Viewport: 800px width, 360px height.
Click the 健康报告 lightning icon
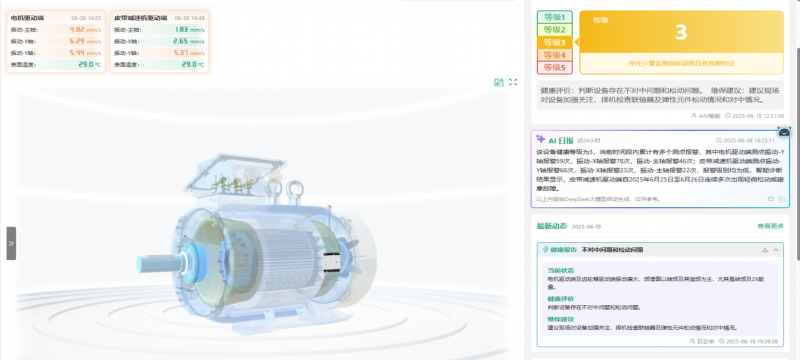tap(545, 250)
